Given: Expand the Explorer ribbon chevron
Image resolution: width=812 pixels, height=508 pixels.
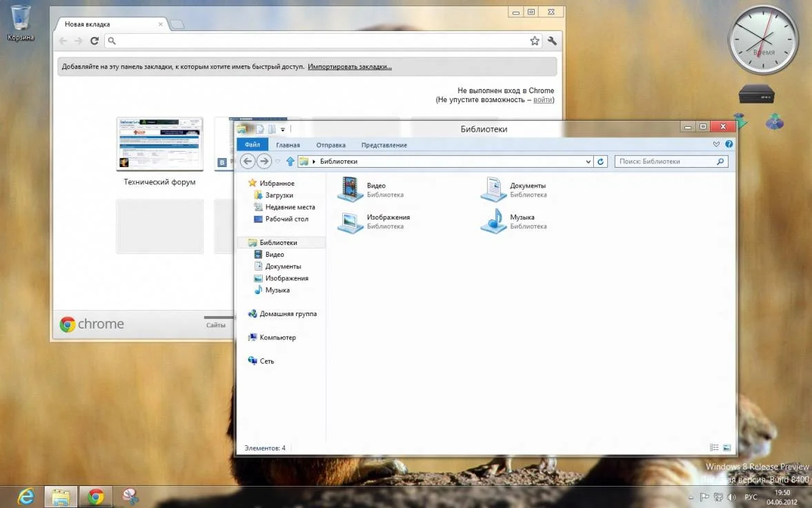Looking at the screenshot, I should [716, 144].
